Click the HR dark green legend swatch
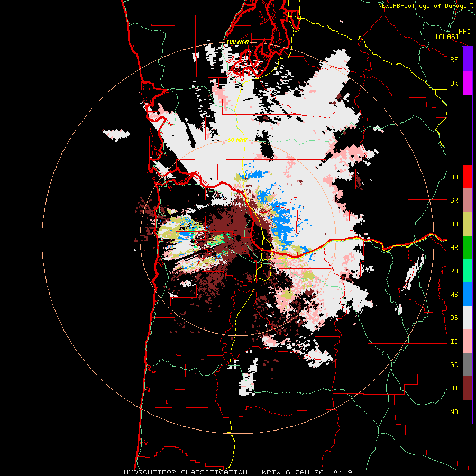This screenshot has width=476, height=476. pyautogui.click(x=467, y=248)
